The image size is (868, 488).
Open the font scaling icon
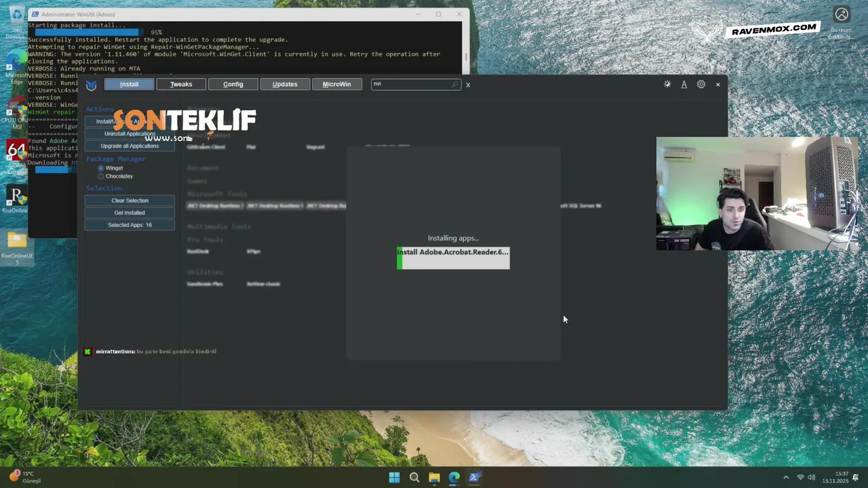[x=684, y=85]
